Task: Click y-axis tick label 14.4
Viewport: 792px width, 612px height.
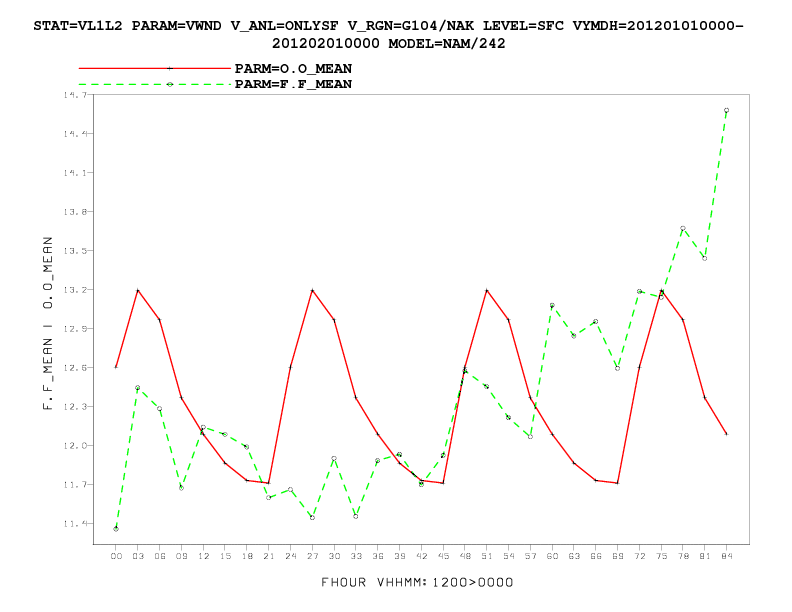Action: coord(75,133)
